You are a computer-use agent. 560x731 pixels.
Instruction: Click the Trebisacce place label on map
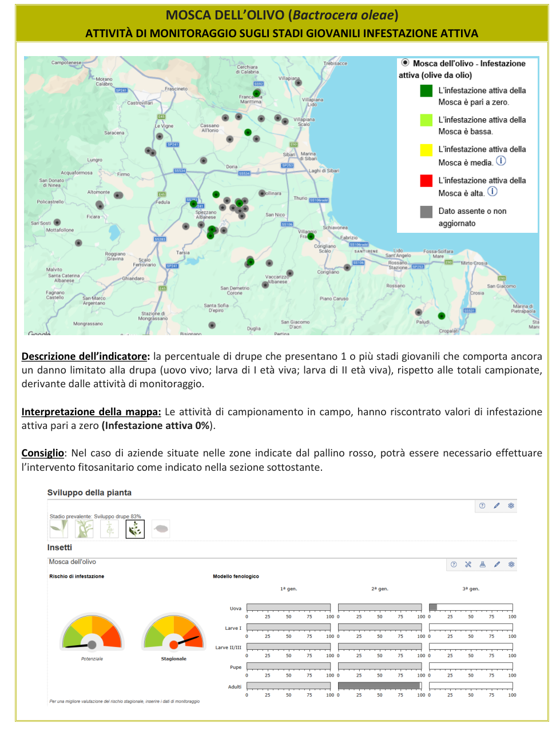point(335,63)
